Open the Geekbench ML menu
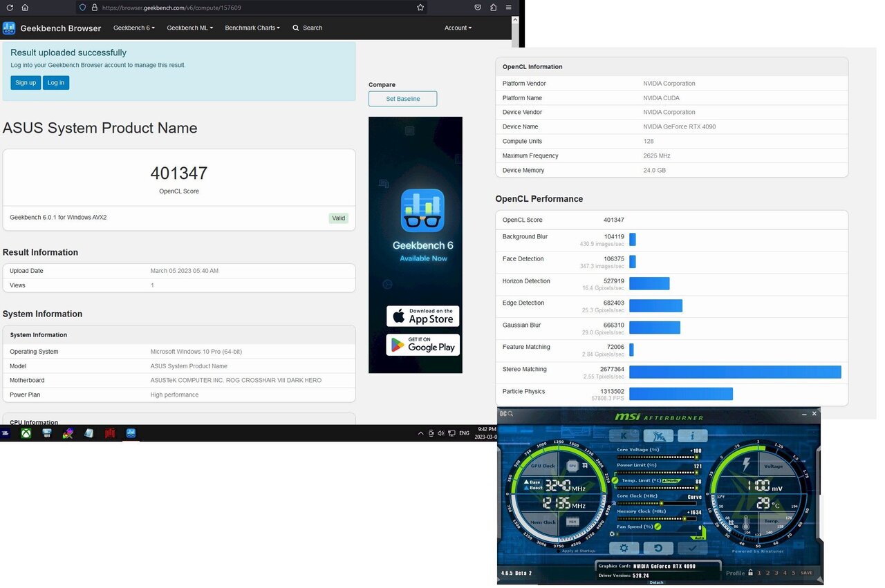This screenshot has width=885, height=588. point(189,28)
